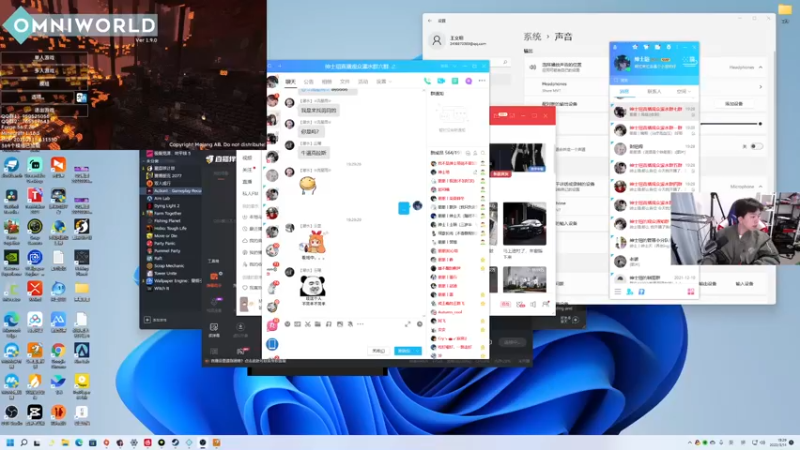
Task: Open the Headphones device row chevron
Action: (760, 87)
